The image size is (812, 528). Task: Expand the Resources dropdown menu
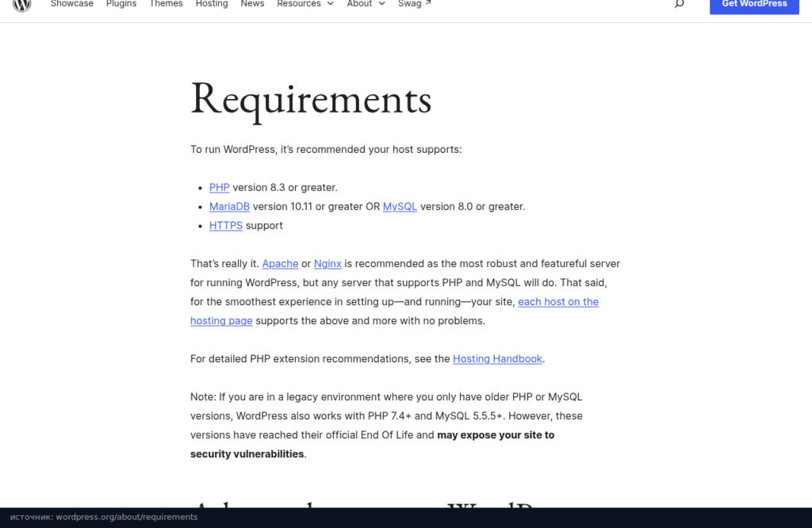pyautogui.click(x=305, y=4)
